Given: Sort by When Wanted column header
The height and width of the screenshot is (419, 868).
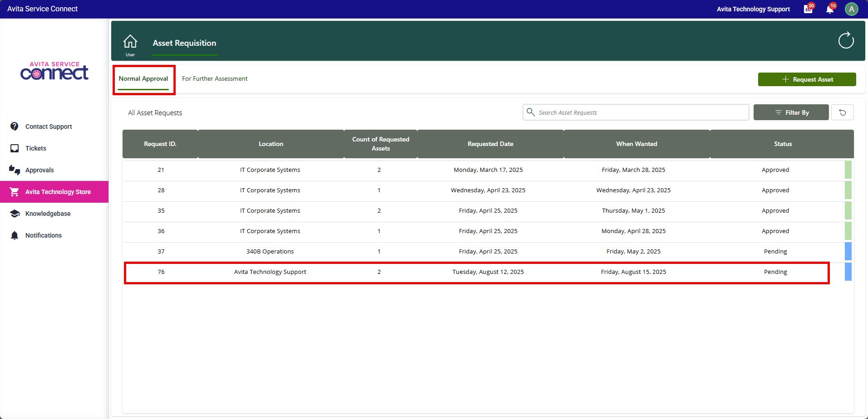Looking at the screenshot, I should (x=636, y=144).
